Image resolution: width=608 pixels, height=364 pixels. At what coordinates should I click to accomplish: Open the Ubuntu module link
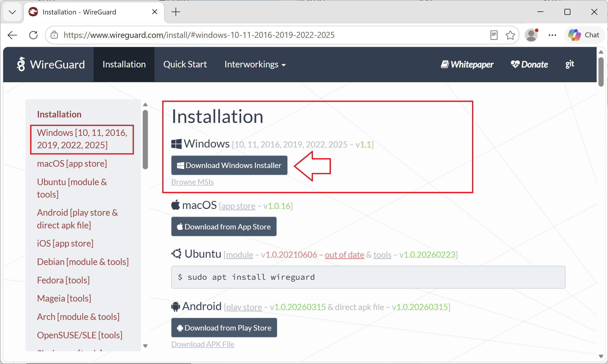pyautogui.click(x=239, y=255)
